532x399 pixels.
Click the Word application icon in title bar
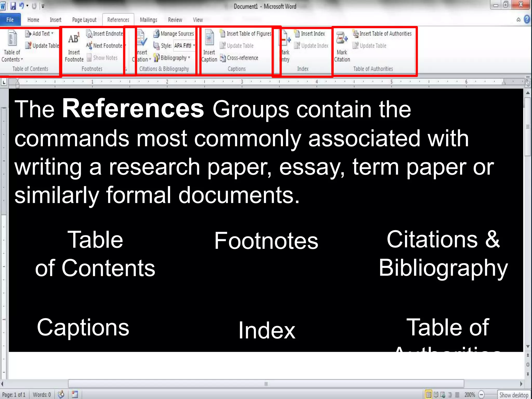pos(3,6)
